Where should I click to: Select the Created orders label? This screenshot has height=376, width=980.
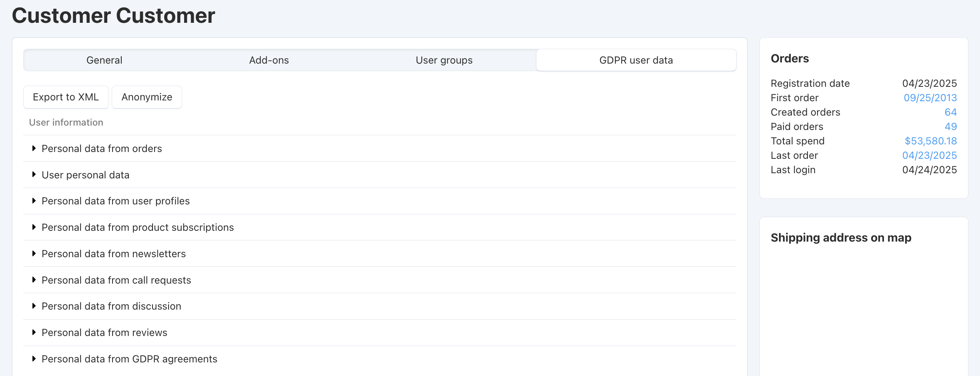pos(805,112)
